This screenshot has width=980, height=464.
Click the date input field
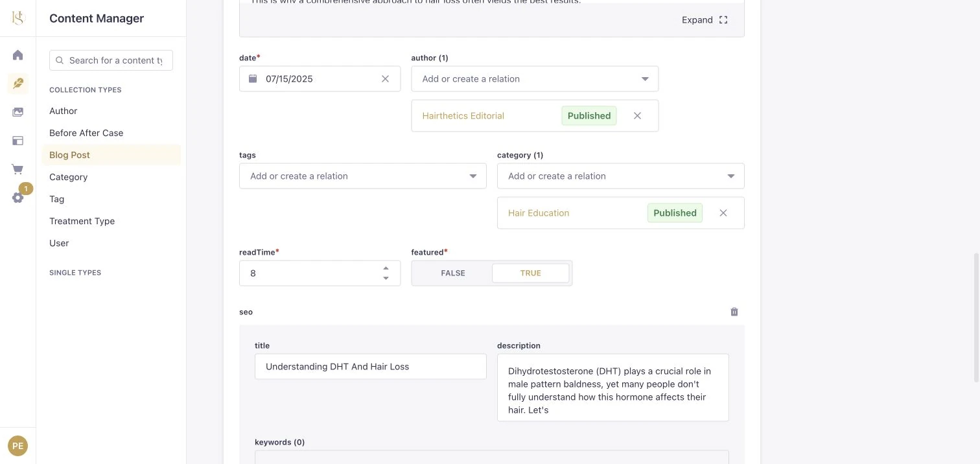click(x=320, y=78)
